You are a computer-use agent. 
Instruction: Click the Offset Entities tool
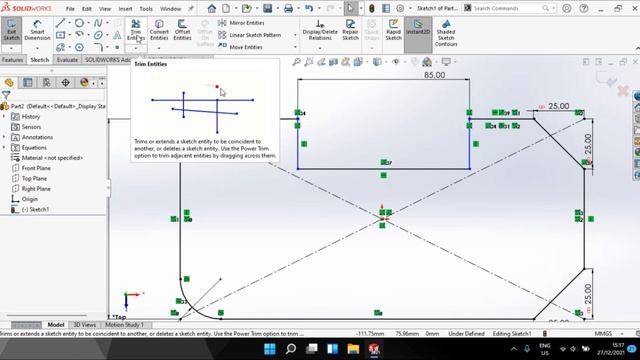coord(182,30)
